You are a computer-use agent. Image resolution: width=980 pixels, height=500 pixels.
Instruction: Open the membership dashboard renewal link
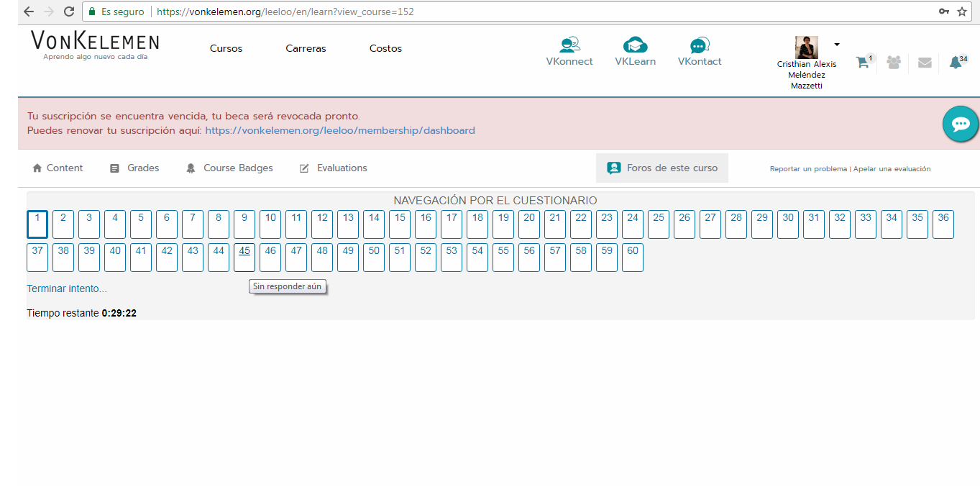[x=340, y=131]
